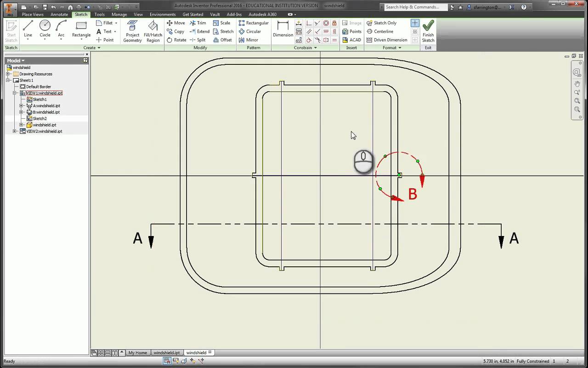Select Sketch2 in the model browser
Screen dimensions: 588x368
[40, 119]
